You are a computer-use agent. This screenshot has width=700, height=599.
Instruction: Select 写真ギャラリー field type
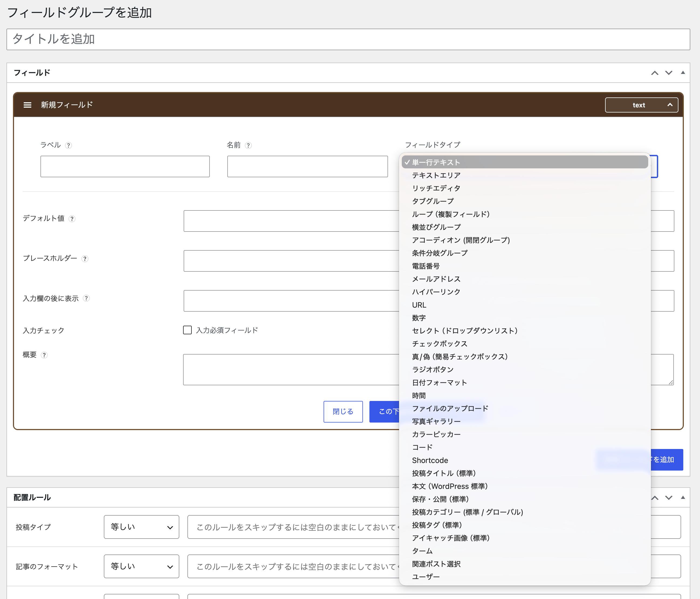525,421
